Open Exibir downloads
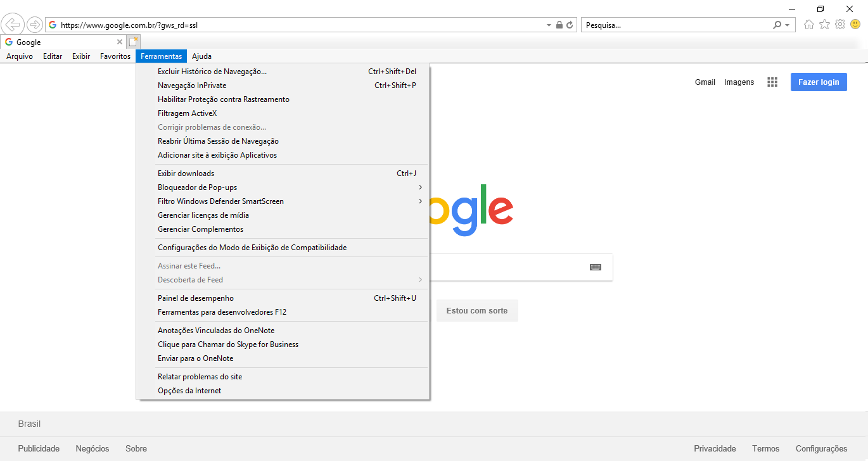The height and width of the screenshot is (461, 868). pyautogui.click(x=283, y=174)
